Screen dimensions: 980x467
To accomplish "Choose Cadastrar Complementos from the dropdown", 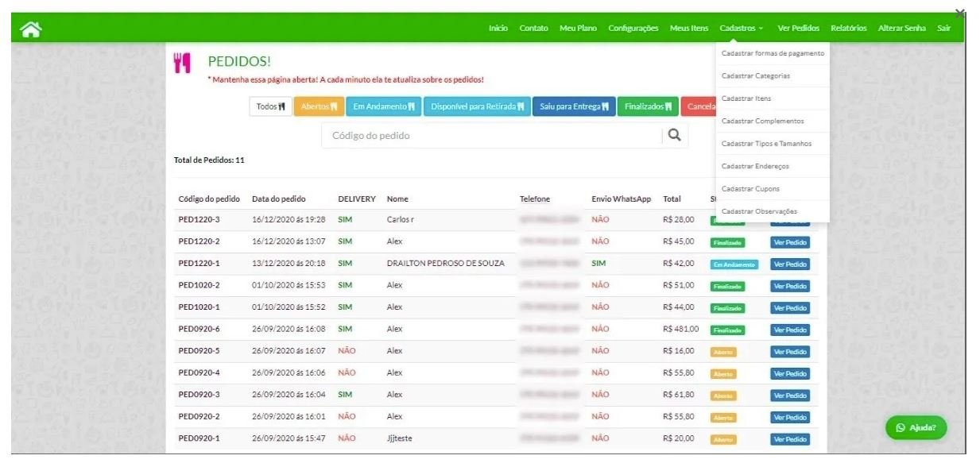I will pos(762,122).
